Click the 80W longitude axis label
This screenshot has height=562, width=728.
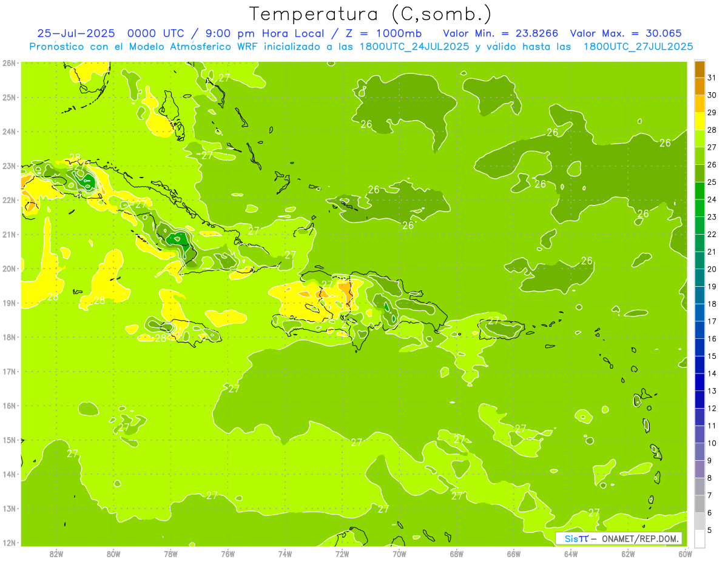tap(113, 553)
